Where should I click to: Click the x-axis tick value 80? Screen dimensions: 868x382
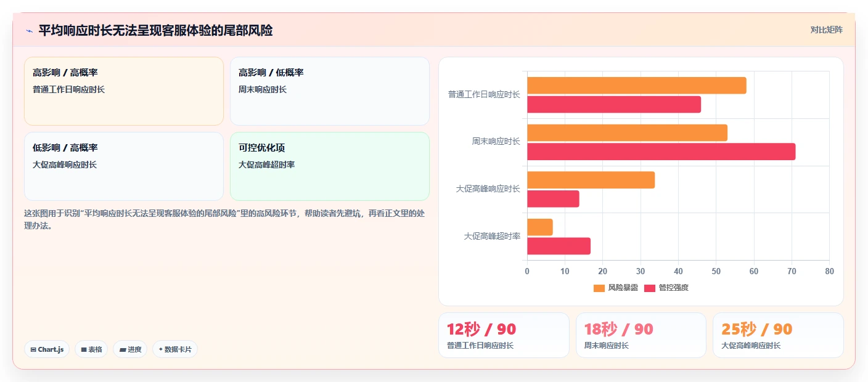[x=829, y=271]
